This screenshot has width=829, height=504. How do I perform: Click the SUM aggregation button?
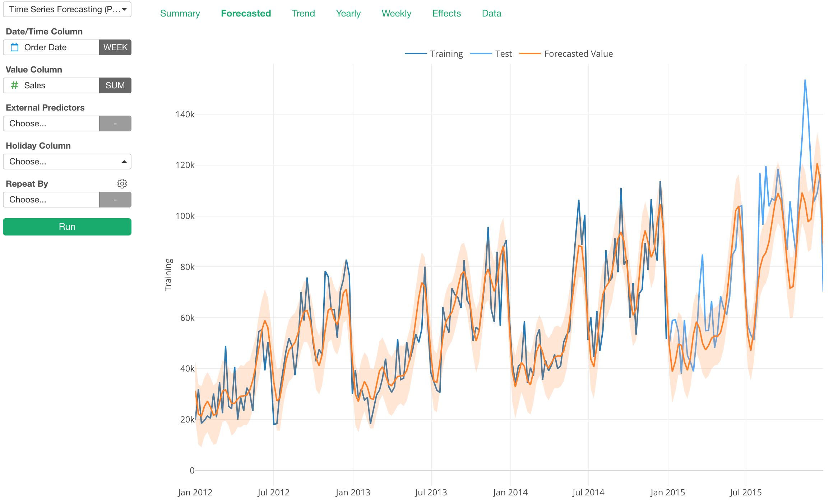[115, 85]
